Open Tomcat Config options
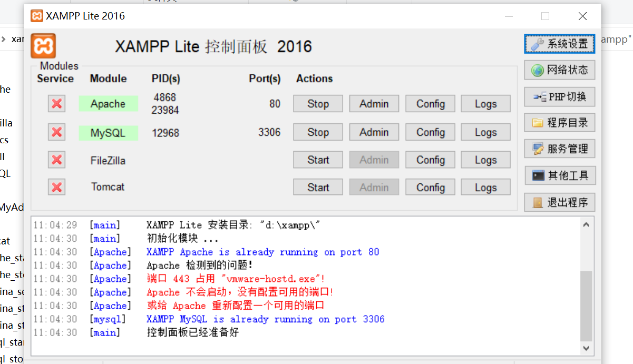This screenshot has width=633, height=364. [x=431, y=187]
